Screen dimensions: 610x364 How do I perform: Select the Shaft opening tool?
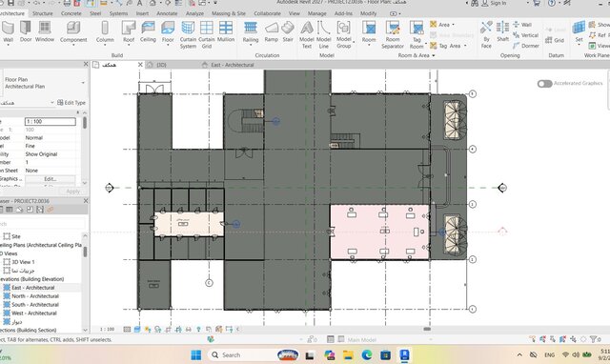[x=502, y=31]
